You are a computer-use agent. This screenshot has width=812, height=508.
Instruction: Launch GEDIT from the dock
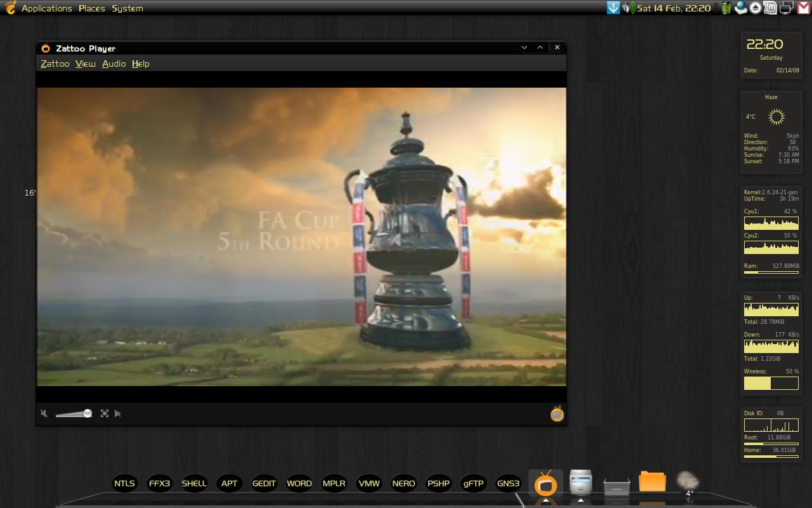click(265, 483)
